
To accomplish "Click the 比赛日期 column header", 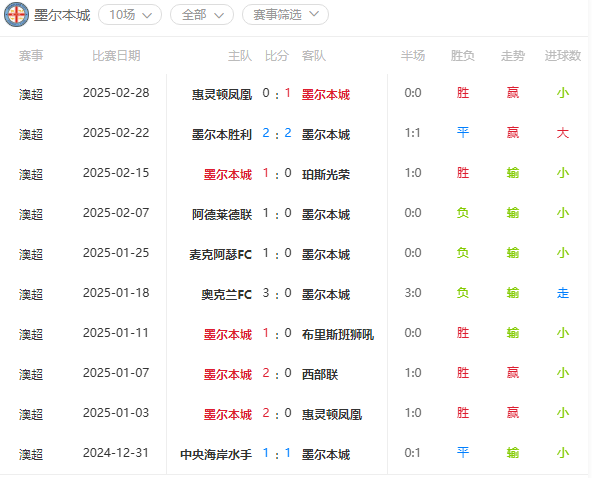I will pos(116,56).
